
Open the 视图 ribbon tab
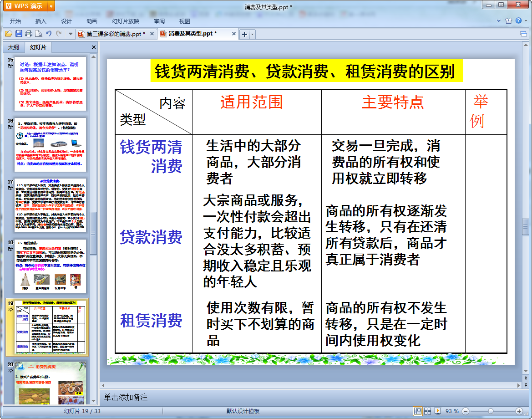(x=185, y=21)
